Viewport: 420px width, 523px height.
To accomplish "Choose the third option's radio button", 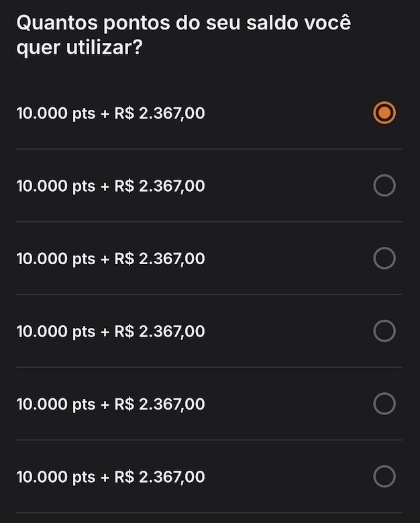I will tap(384, 258).
